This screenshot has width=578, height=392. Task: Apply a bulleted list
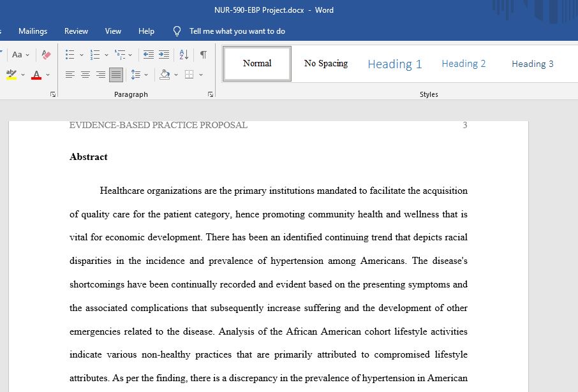click(70, 55)
